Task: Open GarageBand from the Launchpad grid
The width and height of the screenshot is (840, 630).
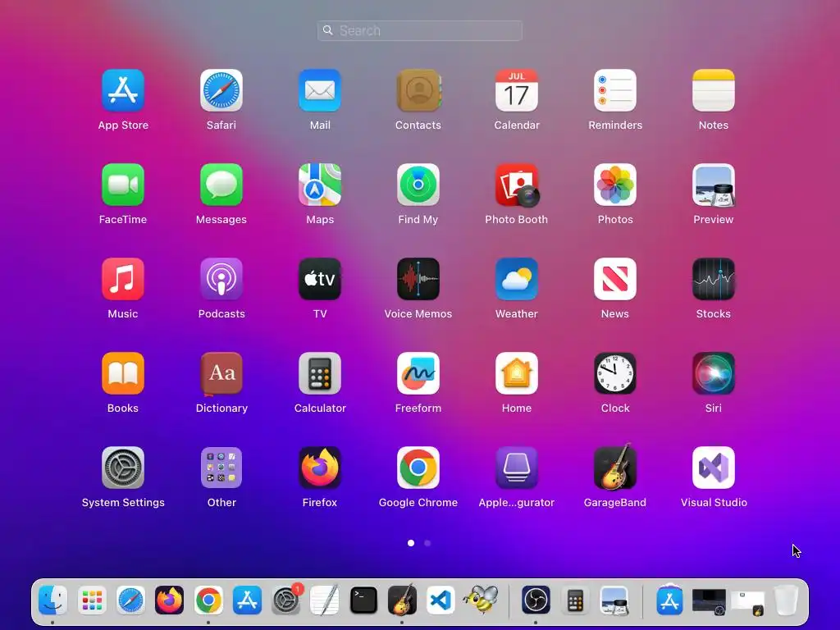Action: (x=615, y=467)
